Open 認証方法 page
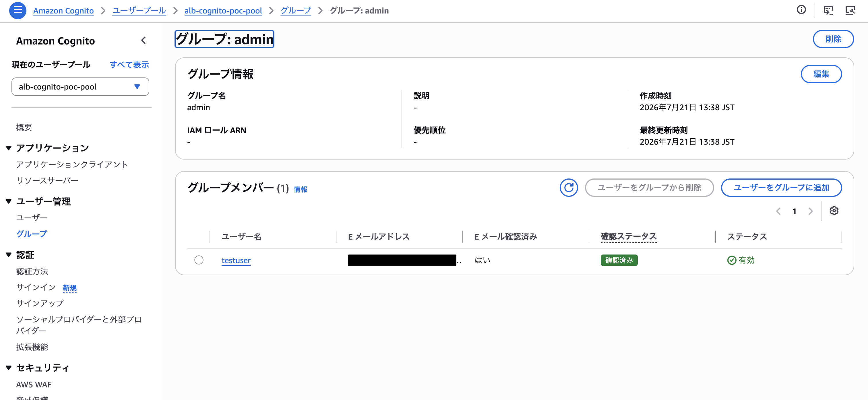Image resolution: width=868 pixels, height=400 pixels. (32, 271)
